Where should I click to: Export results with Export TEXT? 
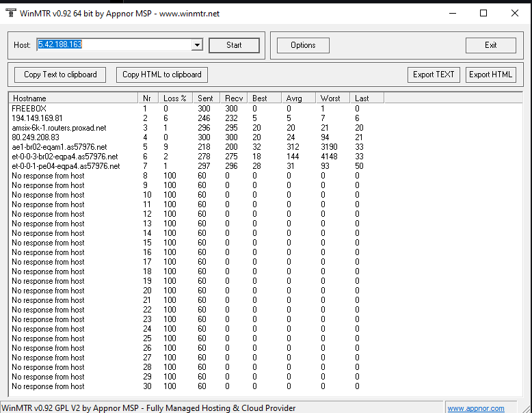[434, 75]
